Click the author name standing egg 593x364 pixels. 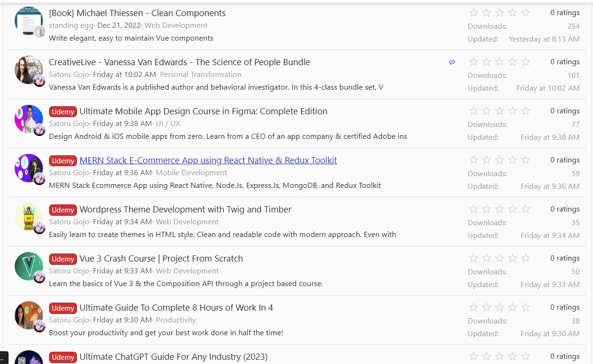71,25
